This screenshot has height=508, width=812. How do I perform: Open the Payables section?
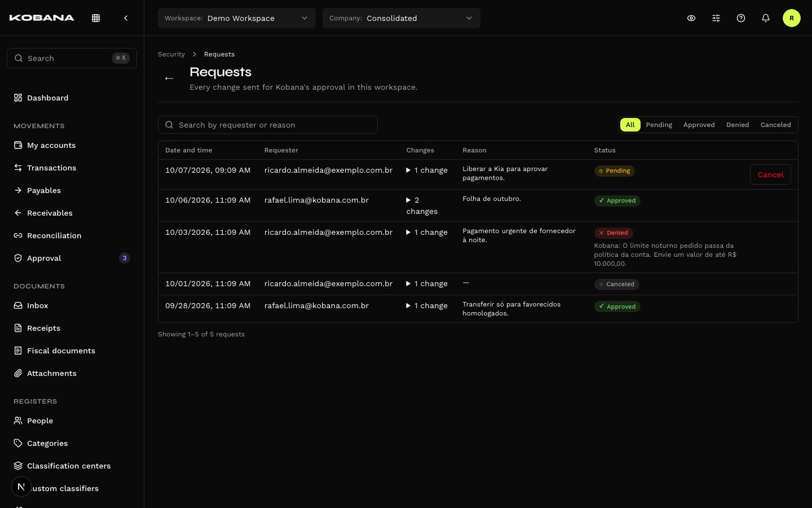tap(72, 190)
